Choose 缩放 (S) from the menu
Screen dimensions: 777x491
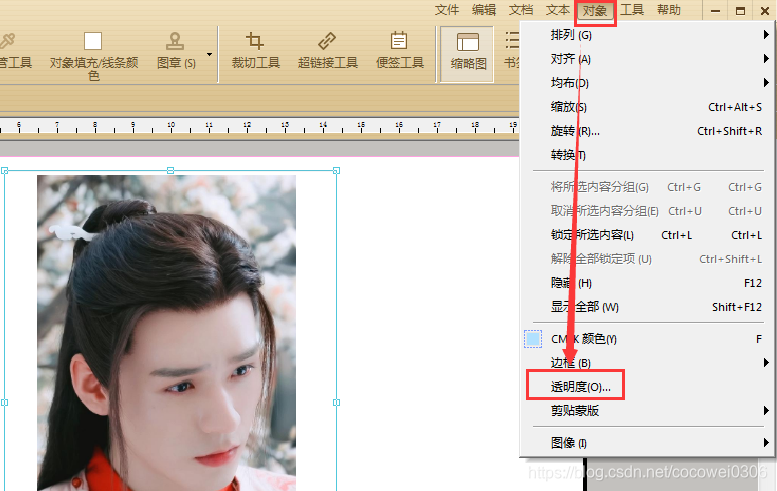pyautogui.click(x=647, y=107)
